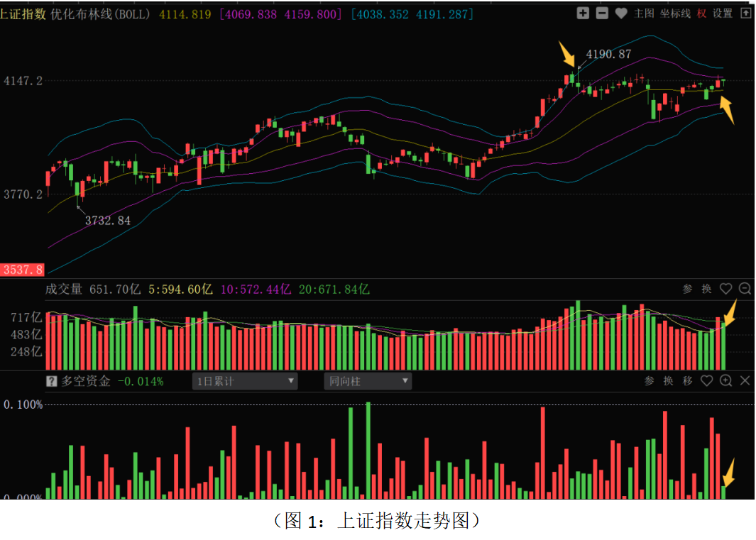Screen dimensions: 756x540
Task: Click 参 parameters button in 成交量 panel
Action: [x=687, y=289]
